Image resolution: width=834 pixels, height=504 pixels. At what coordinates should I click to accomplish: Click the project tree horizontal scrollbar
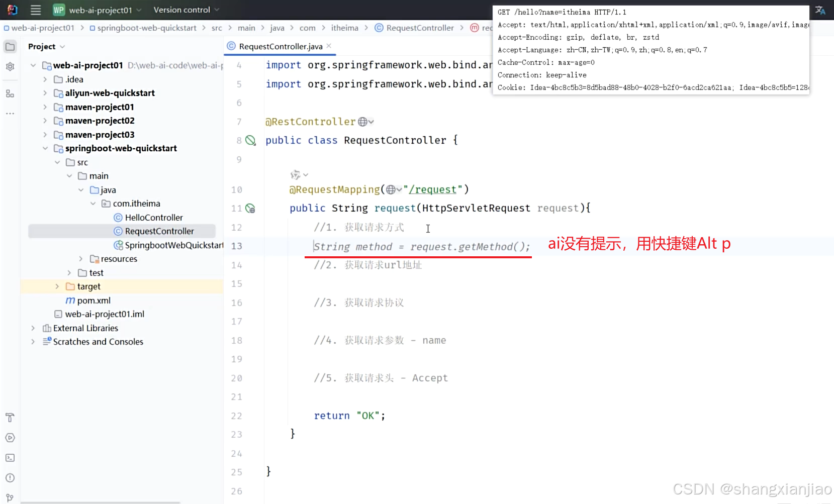[100, 502]
